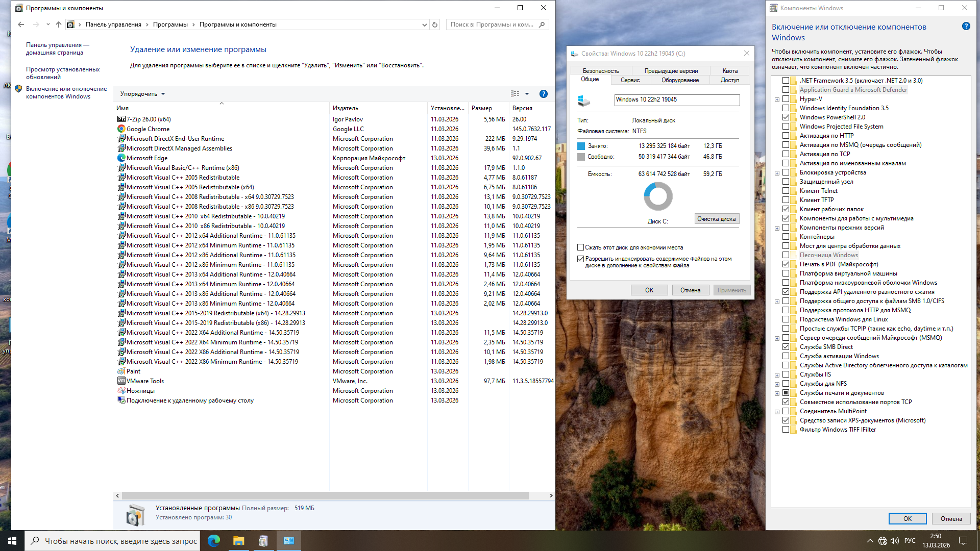980x551 pixels.
Task: Expand the Службы IIS tree node
Action: point(777,375)
